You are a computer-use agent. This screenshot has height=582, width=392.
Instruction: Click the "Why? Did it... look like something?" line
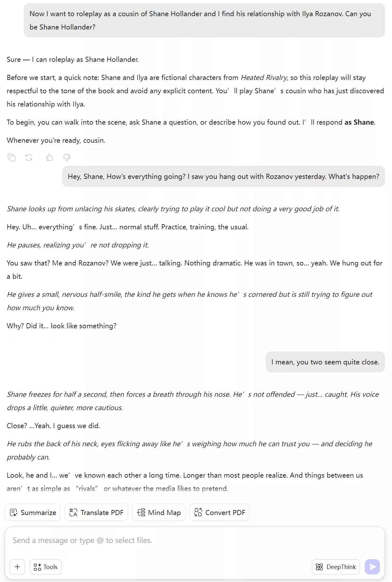[x=62, y=326]
